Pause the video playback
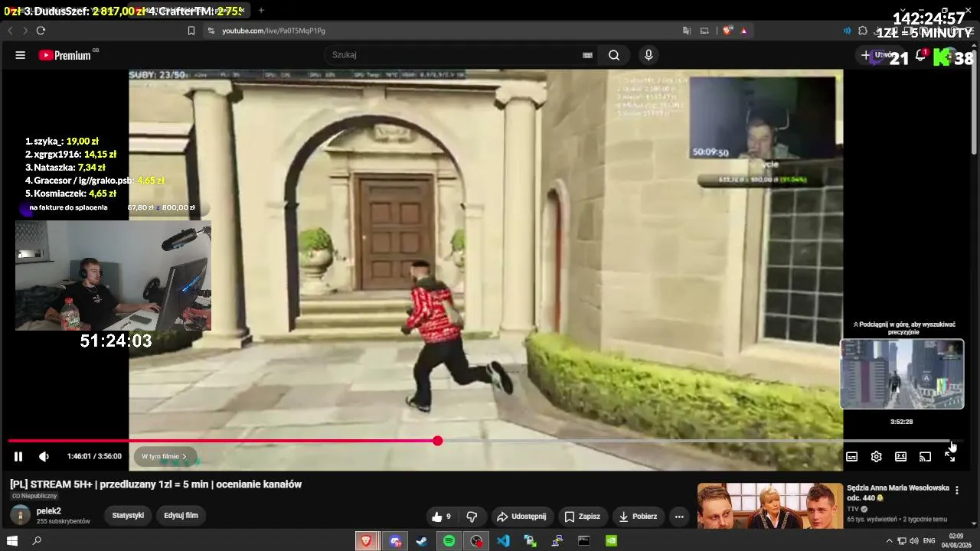The height and width of the screenshot is (551, 980). pos(18,456)
